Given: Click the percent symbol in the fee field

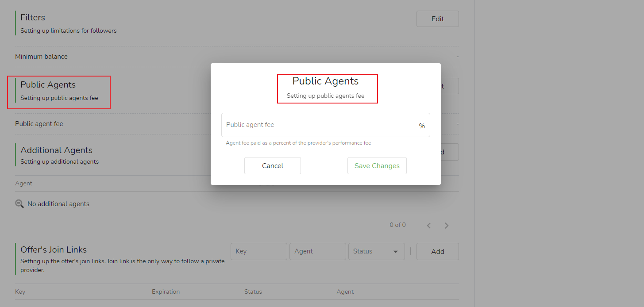Looking at the screenshot, I should coord(422,126).
